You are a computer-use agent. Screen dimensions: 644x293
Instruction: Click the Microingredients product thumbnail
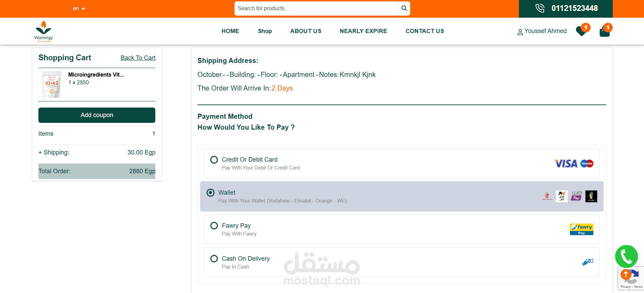click(x=52, y=84)
